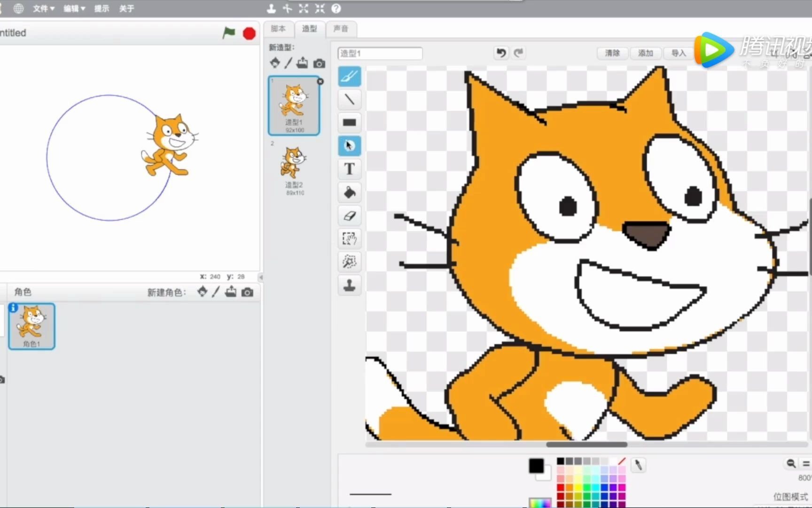Click the red stop button

tap(249, 33)
